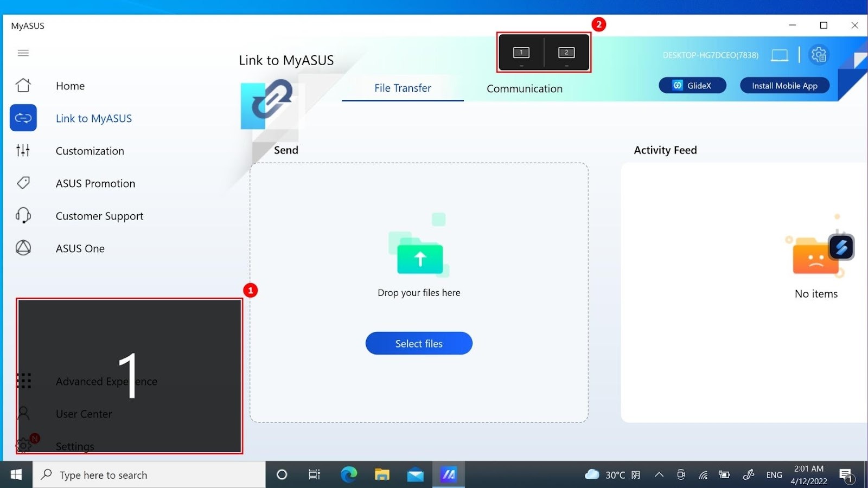Image resolution: width=868 pixels, height=488 pixels.
Task: Open ASUS Promotion section
Action: (95, 183)
